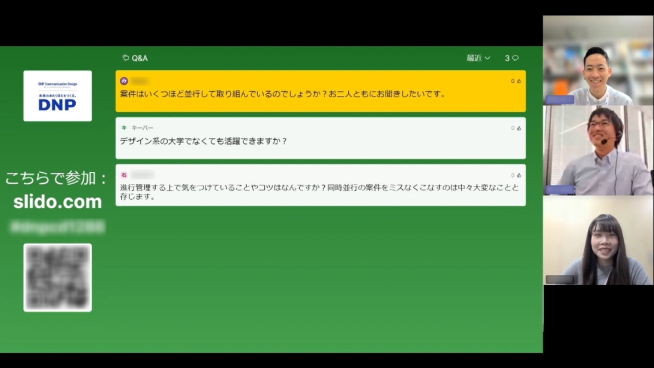This screenshot has width=654, height=368.
Task: Click the blurred QR code
Action: click(x=58, y=277)
